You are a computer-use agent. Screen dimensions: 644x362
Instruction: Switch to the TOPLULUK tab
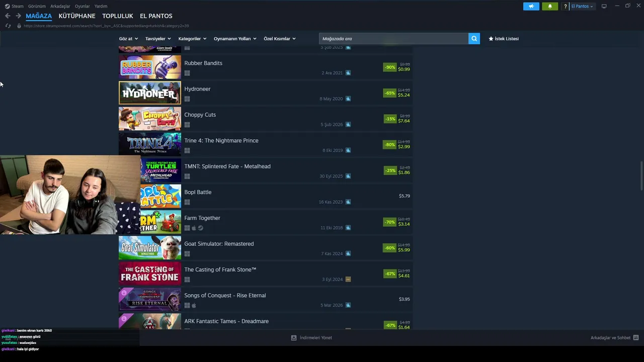click(118, 16)
